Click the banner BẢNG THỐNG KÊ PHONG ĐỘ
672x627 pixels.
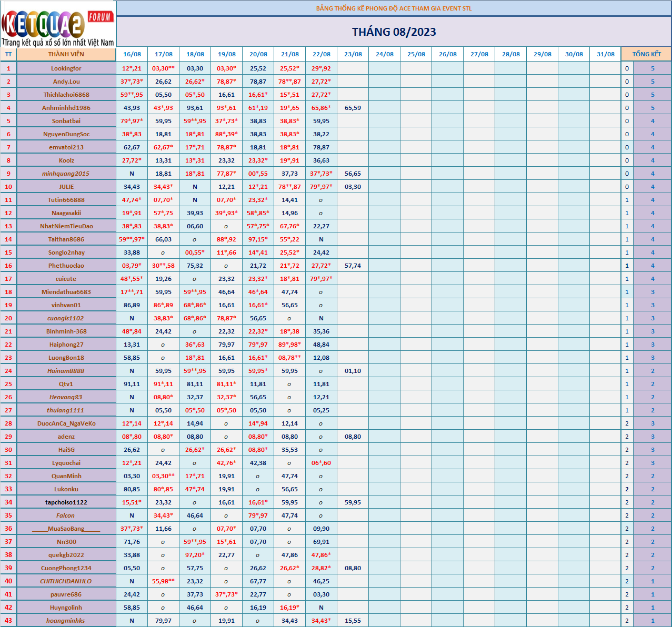point(394,8)
